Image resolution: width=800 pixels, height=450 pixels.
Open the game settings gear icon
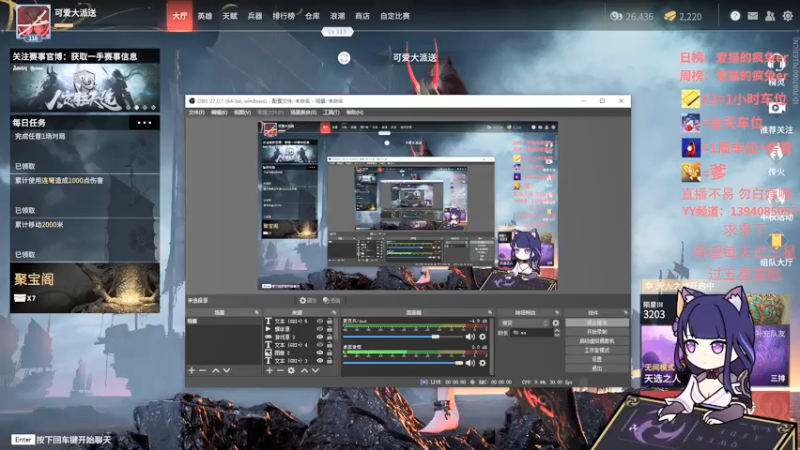pyautogui.click(x=788, y=16)
